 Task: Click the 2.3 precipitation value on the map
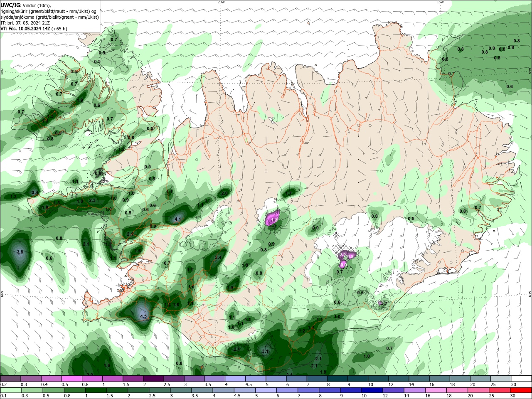point(92,200)
